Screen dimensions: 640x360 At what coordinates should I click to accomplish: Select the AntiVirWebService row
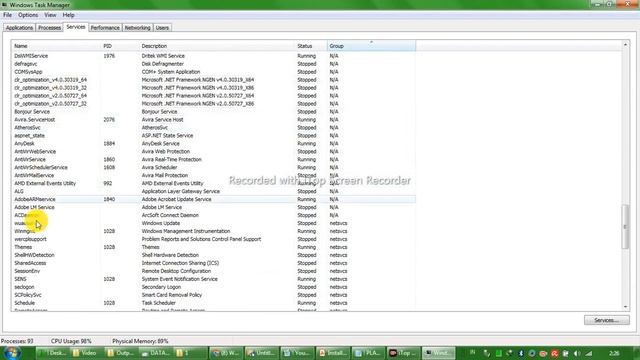tap(213, 151)
